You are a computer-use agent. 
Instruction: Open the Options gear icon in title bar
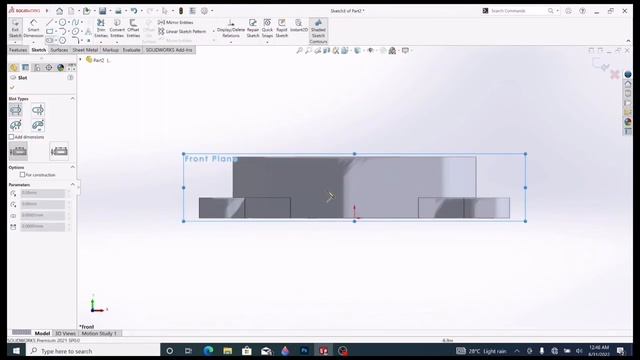coord(204,11)
